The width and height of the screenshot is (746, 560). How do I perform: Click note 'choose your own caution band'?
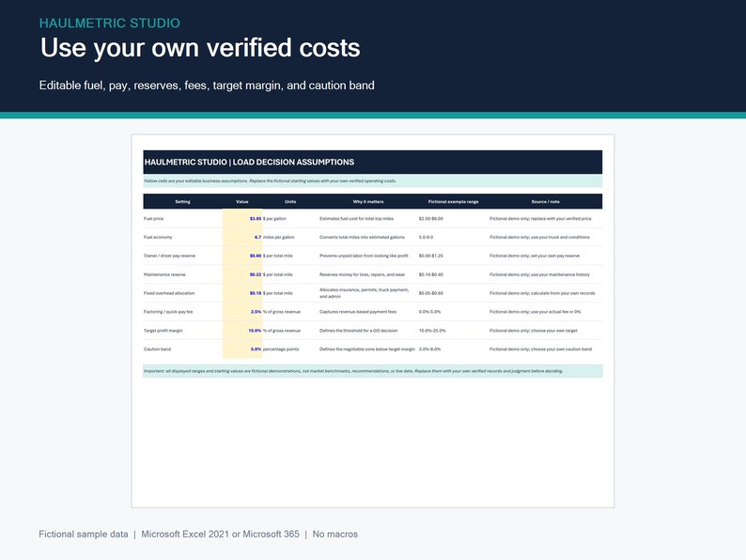click(541, 350)
